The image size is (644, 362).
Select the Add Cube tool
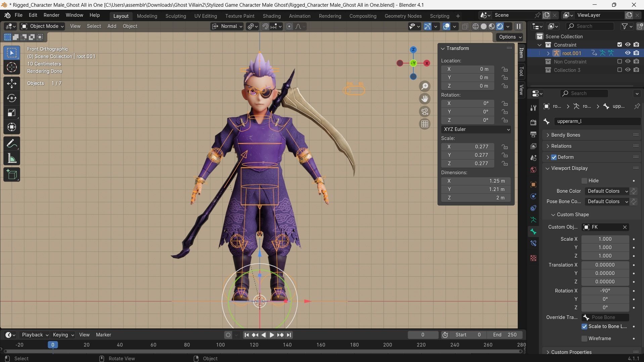point(12,175)
